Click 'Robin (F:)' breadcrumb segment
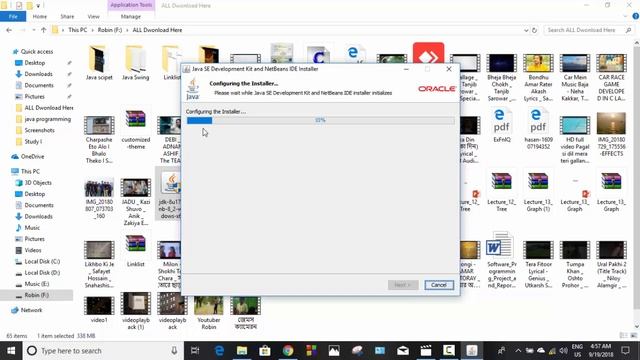The width and height of the screenshot is (640, 360). [110, 30]
